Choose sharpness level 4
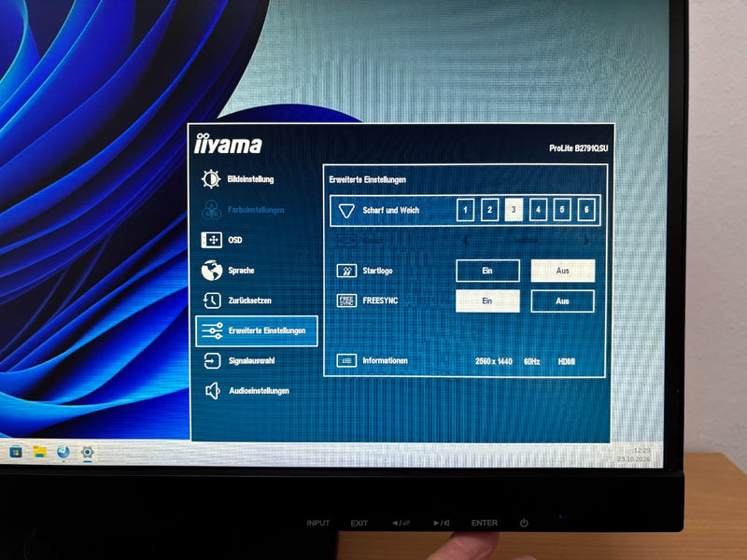The image size is (747, 560). [x=539, y=210]
